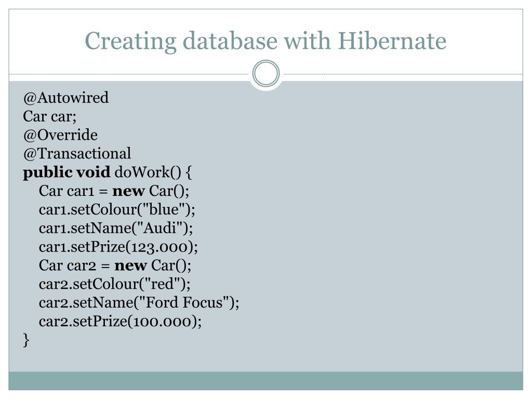The height and width of the screenshot is (399, 532).
Task: Click the 'Car car2 = new Car();' line
Action: coord(115,265)
